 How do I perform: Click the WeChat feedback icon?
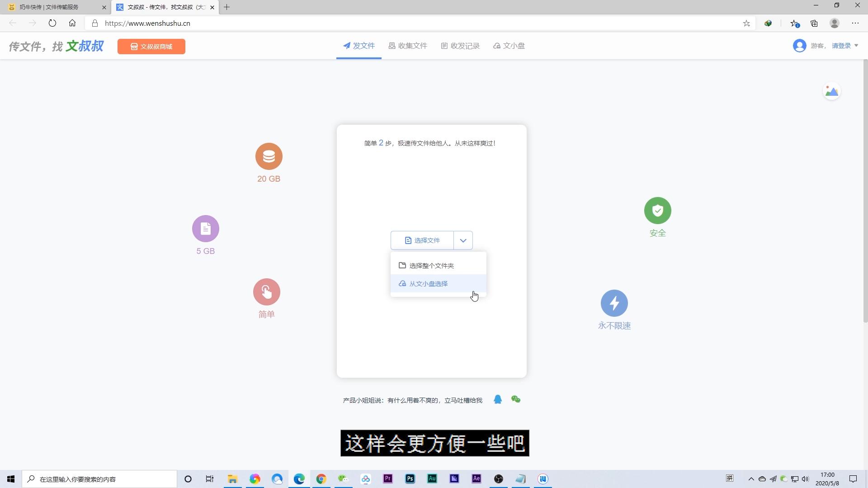pos(516,399)
